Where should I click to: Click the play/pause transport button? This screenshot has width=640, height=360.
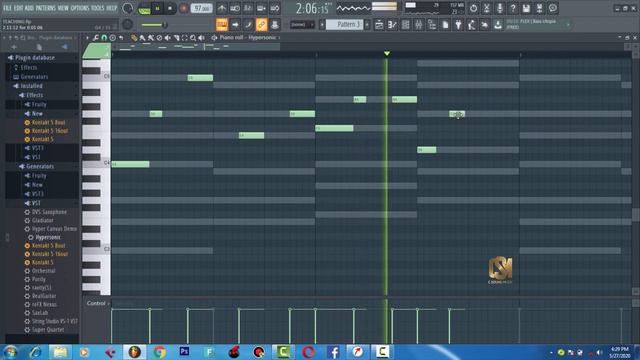tap(158, 8)
